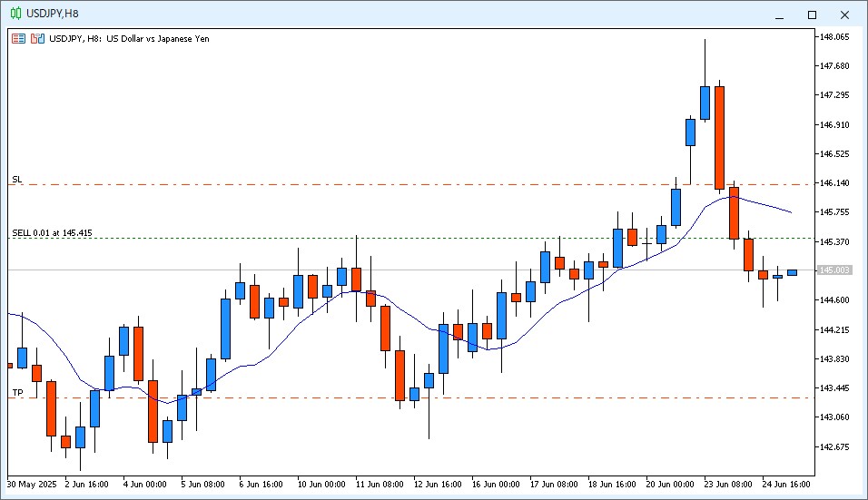Click the 143.060 price scale value
Viewport: 868px width, 500px height.
pyautogui.click(x=834, y=417)
